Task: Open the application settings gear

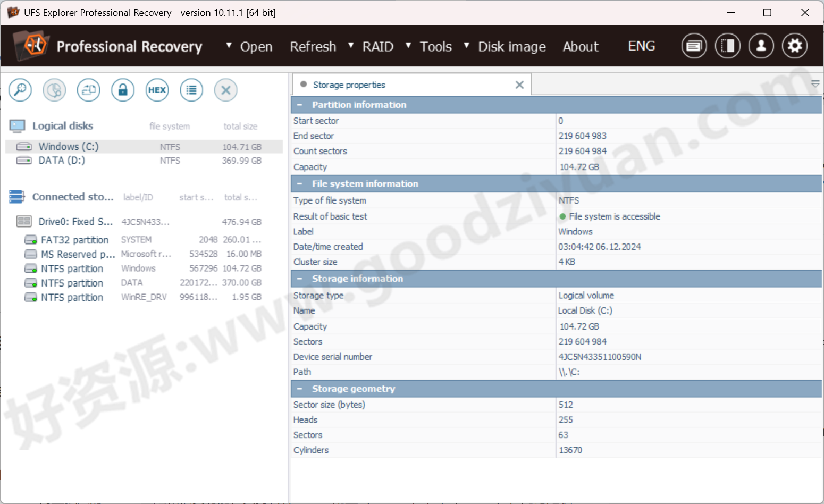Action: 795,46
